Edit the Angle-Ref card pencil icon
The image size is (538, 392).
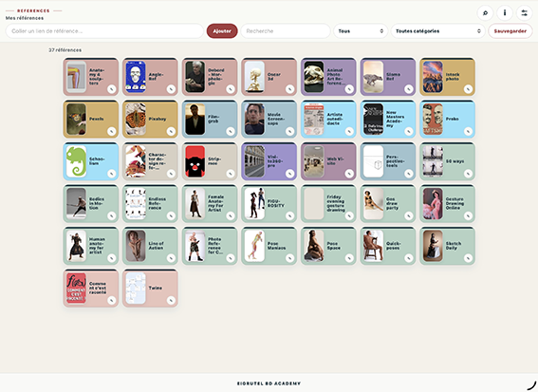[171, 89]
